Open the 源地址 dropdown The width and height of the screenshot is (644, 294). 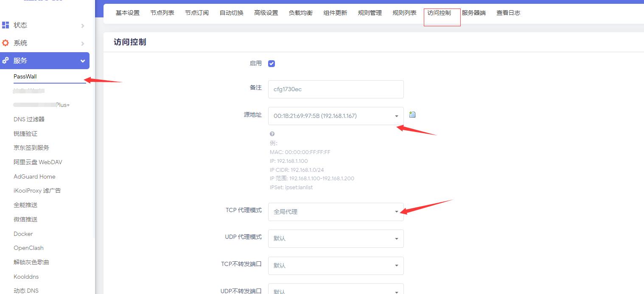[x=336, y=116]
